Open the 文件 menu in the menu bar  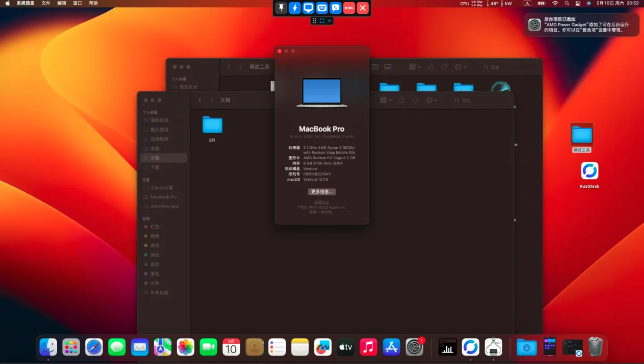click(46, 3)
